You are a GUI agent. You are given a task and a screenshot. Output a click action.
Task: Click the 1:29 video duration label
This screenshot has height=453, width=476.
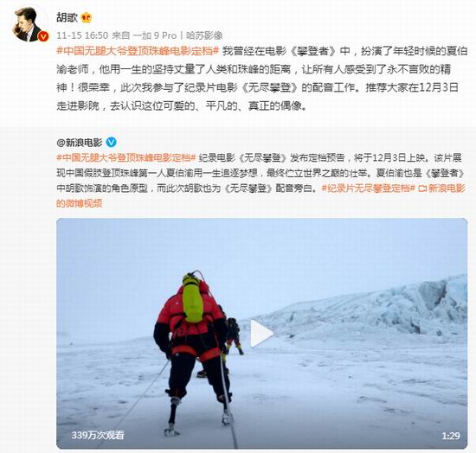[451, 436]
